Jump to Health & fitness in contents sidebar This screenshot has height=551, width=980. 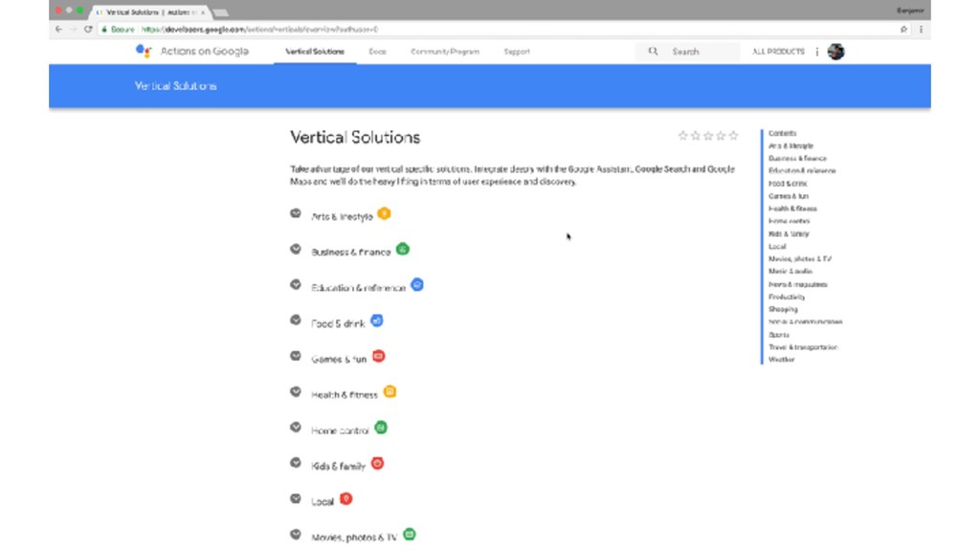pos(792,209)
